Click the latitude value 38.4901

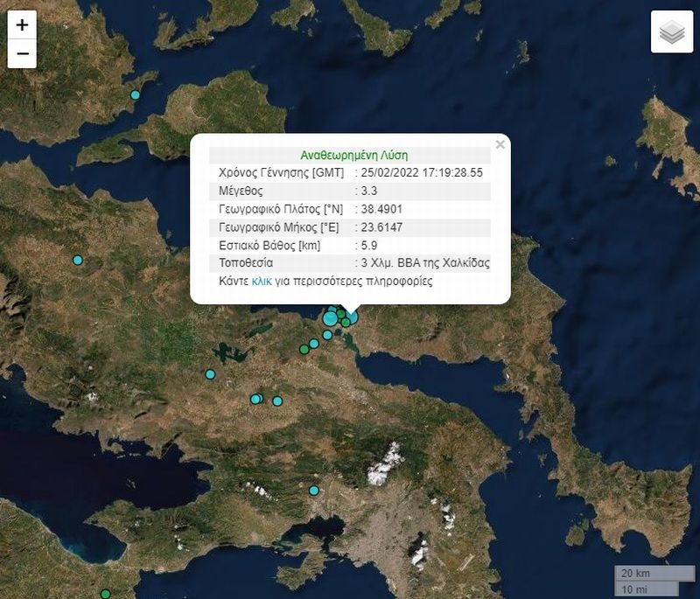click(x=381, y=209)
